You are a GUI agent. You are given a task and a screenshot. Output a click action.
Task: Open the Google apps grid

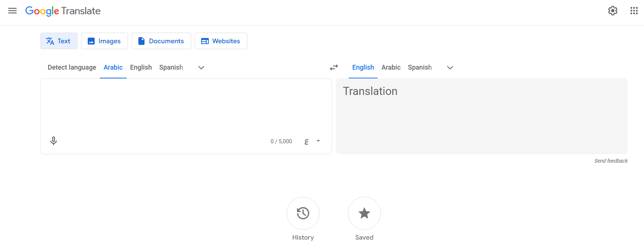(634, 11)
